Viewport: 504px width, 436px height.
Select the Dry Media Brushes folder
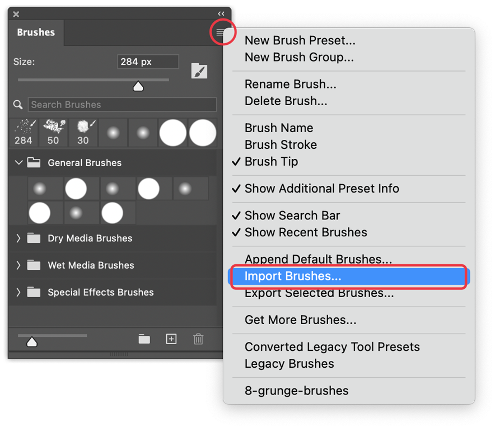tap(113, 238)
